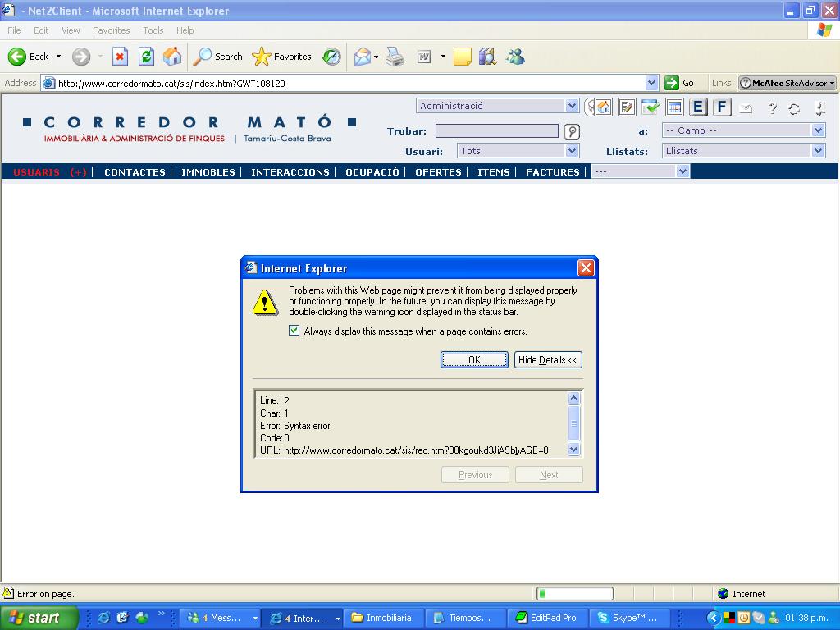
Task: Click OK in the error dialog
Action: coord(474,359)
